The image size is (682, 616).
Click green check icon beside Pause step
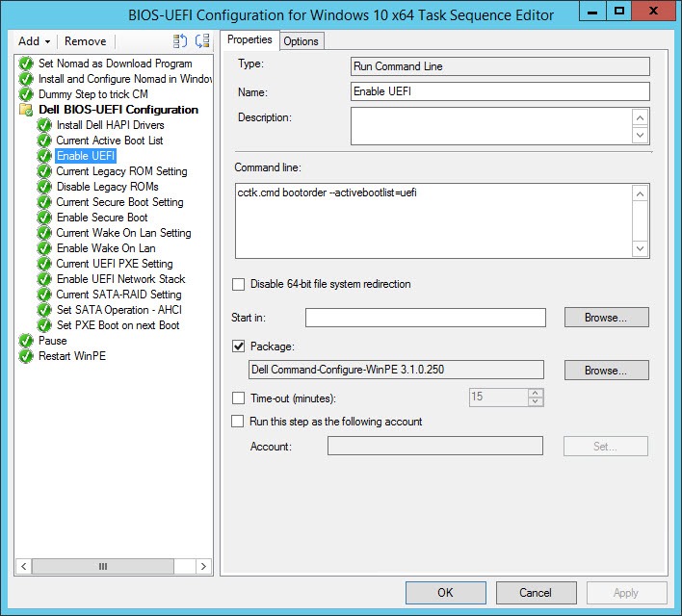(x=26, y=341)
